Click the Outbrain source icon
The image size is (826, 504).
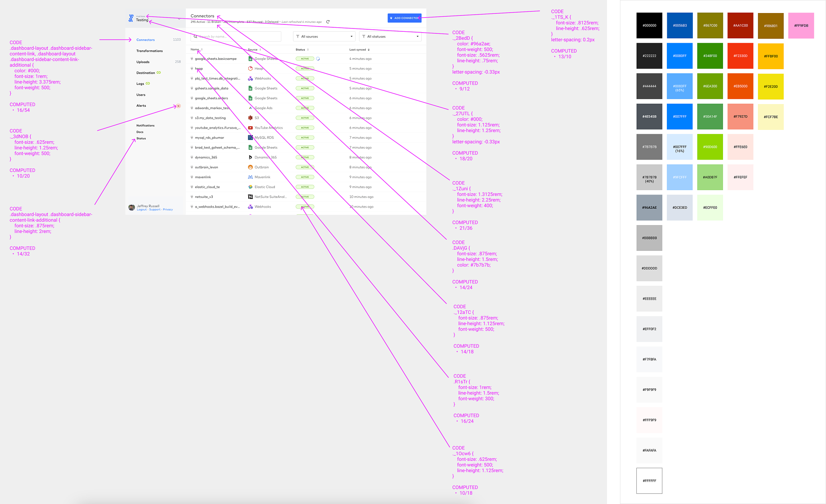tap(250, 167)
